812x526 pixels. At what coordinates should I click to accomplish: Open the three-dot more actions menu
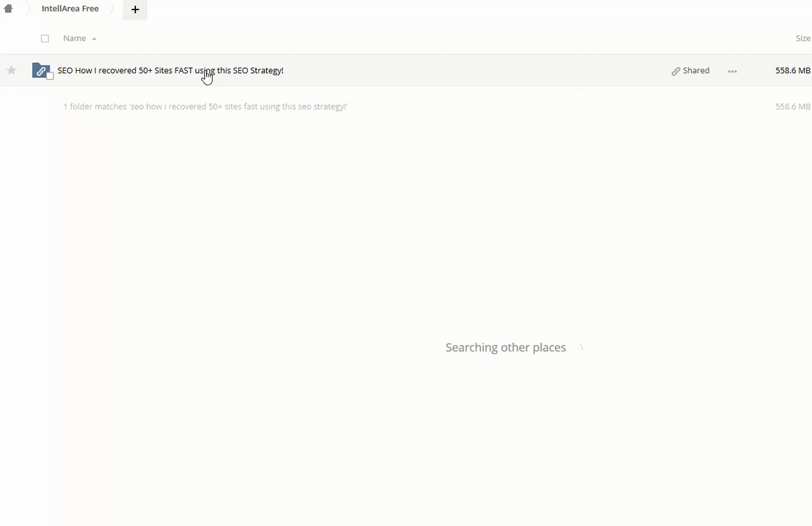[732, 71]
